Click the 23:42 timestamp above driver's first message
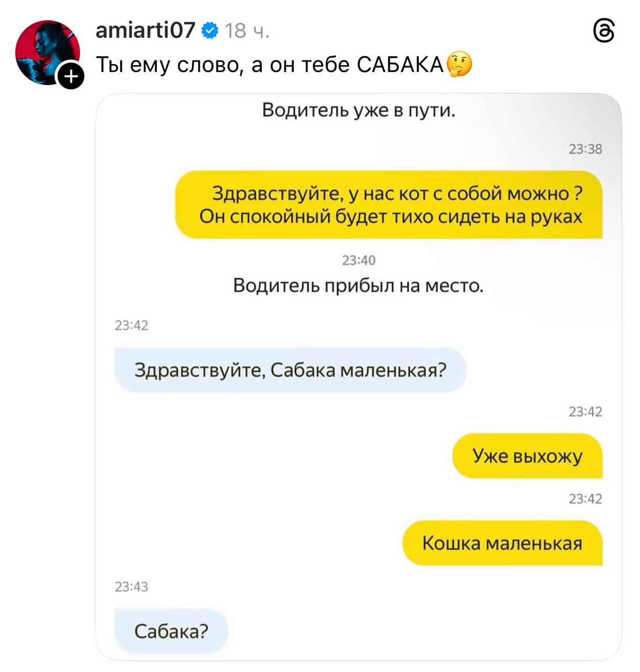This screenshot has width=640, height=672. pyautogui.click(x=132, y=326)
